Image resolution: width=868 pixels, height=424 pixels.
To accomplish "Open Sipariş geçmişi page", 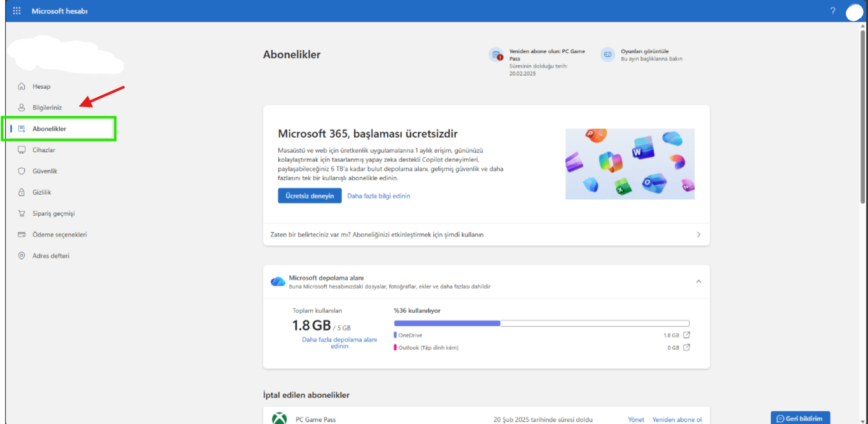I will click(x=53, y=213).
